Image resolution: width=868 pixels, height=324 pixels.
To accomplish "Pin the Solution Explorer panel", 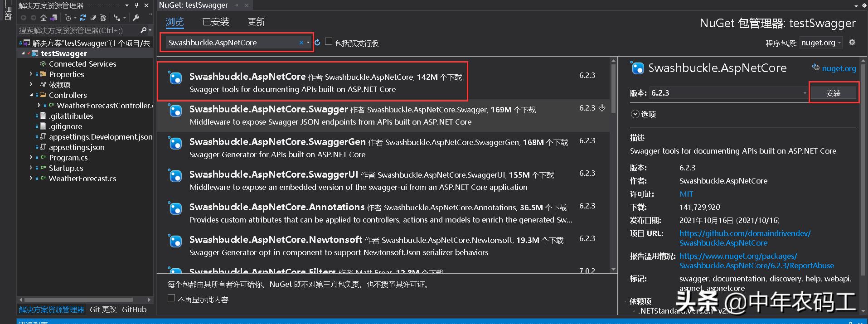I will [136, 5].
